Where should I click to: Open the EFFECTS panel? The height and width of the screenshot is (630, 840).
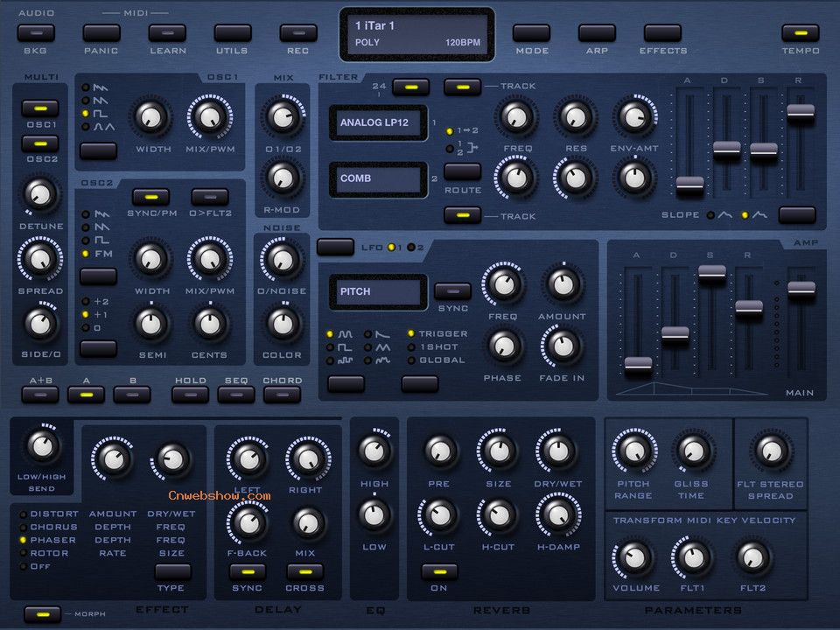pos(662,33)
